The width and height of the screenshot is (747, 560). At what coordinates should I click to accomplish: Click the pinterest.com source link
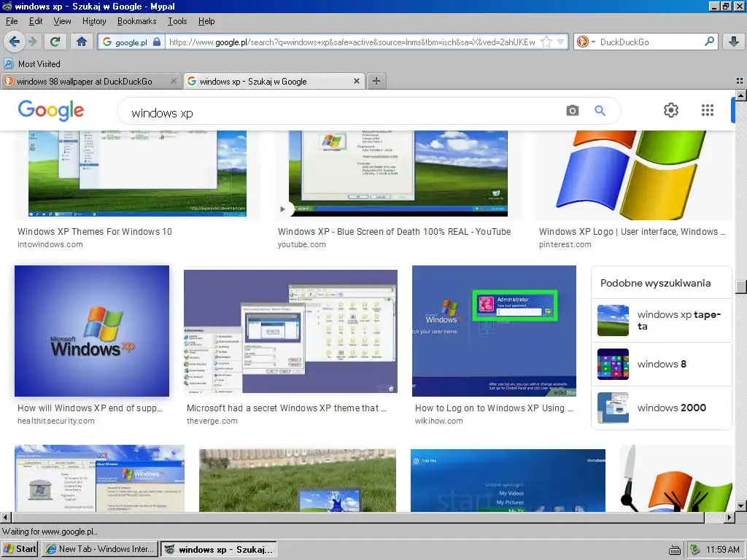tap(565, 244)
